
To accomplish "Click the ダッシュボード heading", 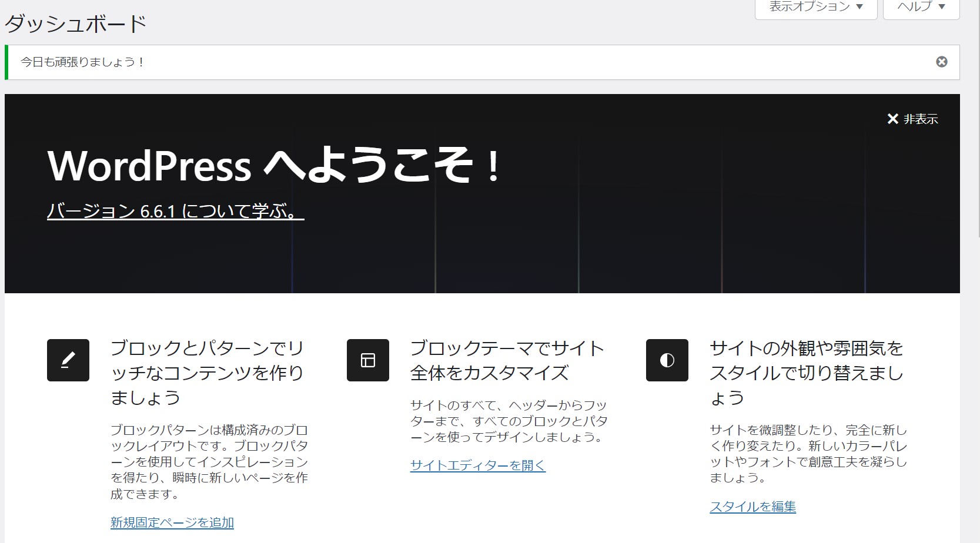I will [73, 22].
